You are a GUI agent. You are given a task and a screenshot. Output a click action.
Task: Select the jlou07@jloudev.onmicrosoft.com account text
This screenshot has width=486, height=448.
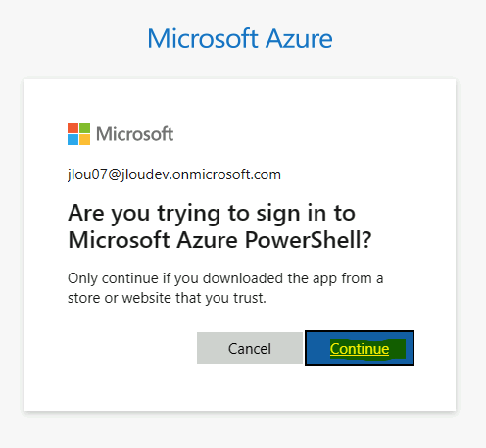click(174, 174)
